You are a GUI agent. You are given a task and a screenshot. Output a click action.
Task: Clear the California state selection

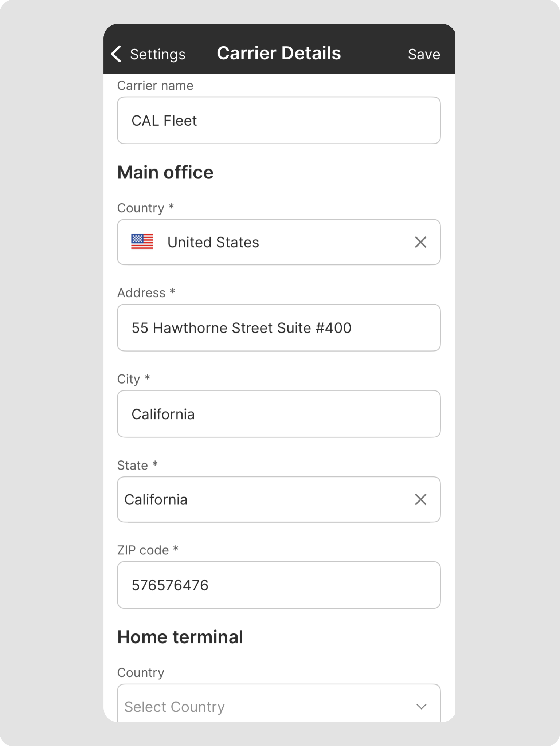420,499
